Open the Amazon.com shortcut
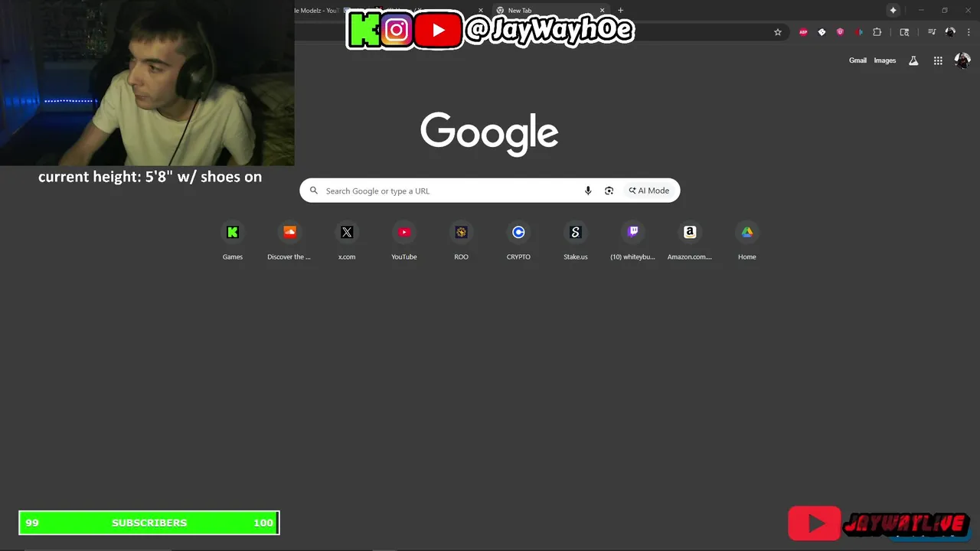 click(x=690, y=240)
